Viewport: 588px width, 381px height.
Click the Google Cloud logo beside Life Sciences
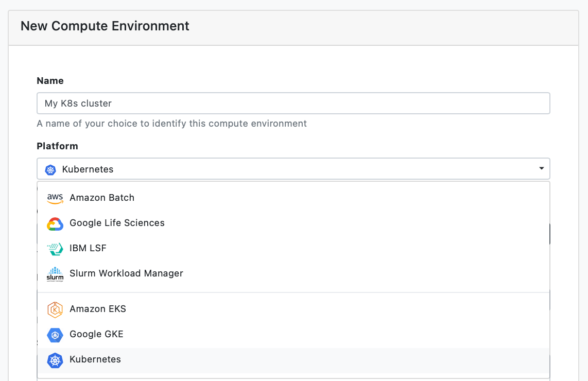point(55,223)
